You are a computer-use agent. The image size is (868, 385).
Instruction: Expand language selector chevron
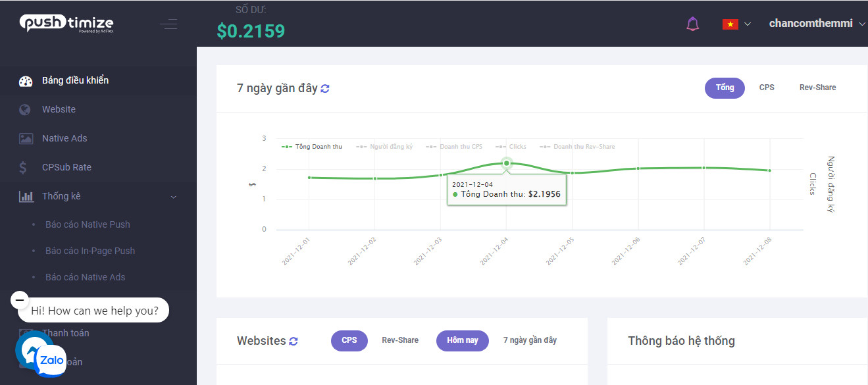pos(748,24)
